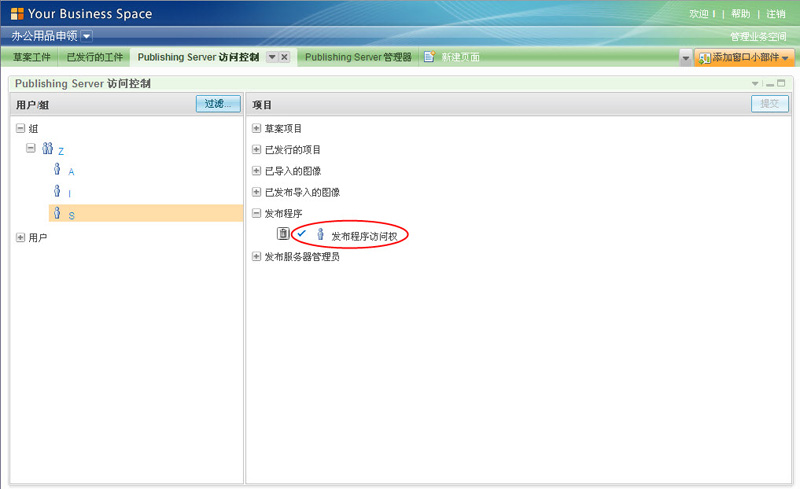This screenshot has height=489, width=800.
Task: Expand the 草案项目 node
Action: coord(257,128)
